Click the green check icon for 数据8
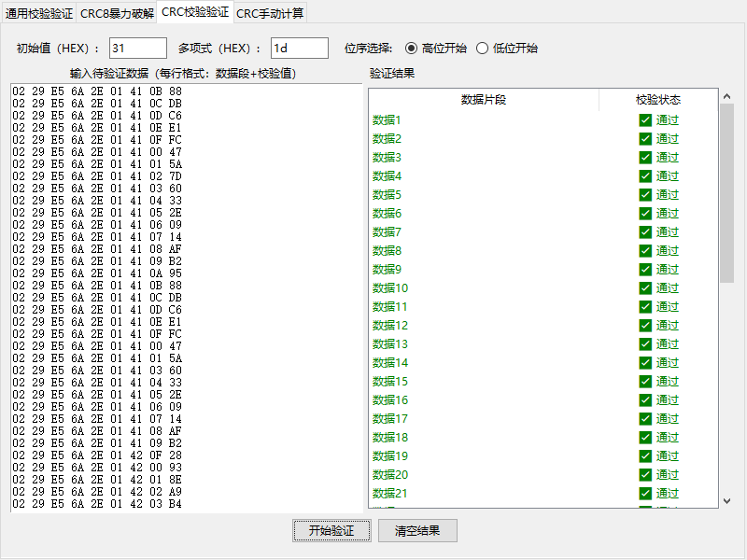Viewport: 747px width, 560px height. click(x=645, y=250)
